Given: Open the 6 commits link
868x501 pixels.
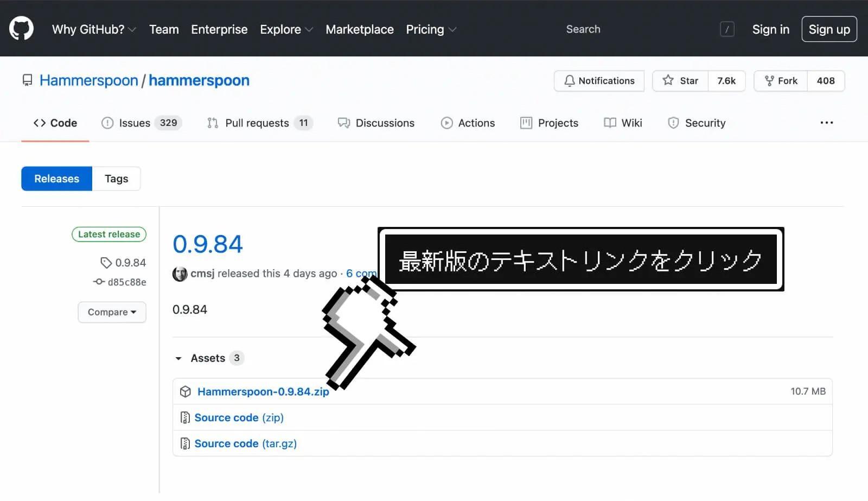Looking at the screenshot, I should pyautogui.click(x=361, y=274).
